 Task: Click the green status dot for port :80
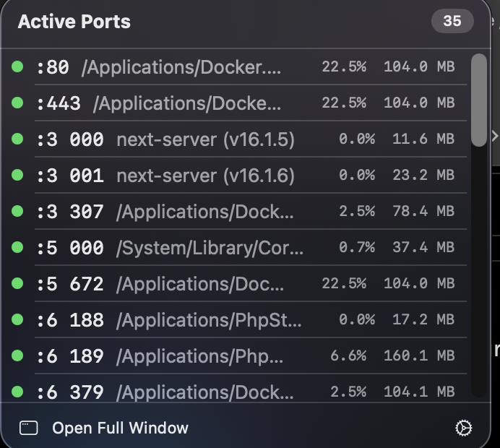[x=17, y=66]
